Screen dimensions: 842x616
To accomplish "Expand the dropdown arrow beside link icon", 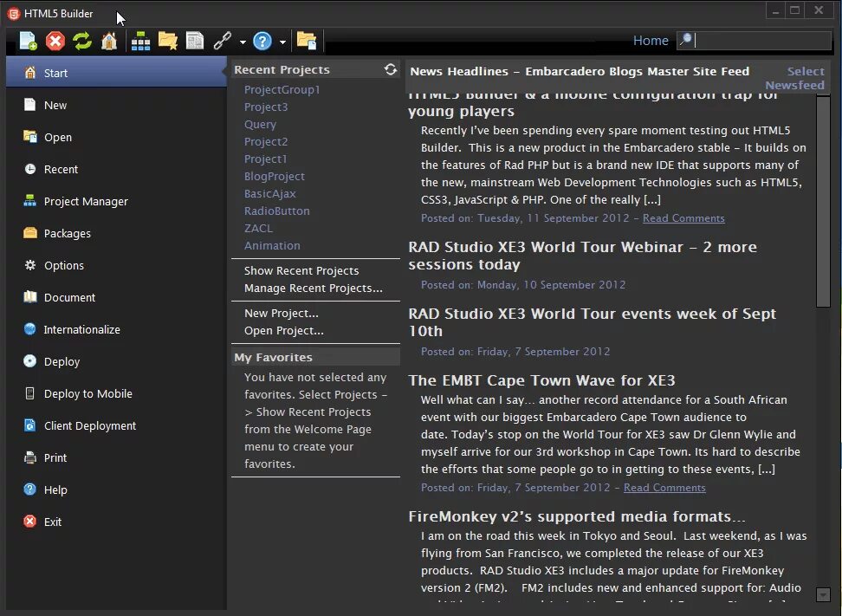I will 243,42.
